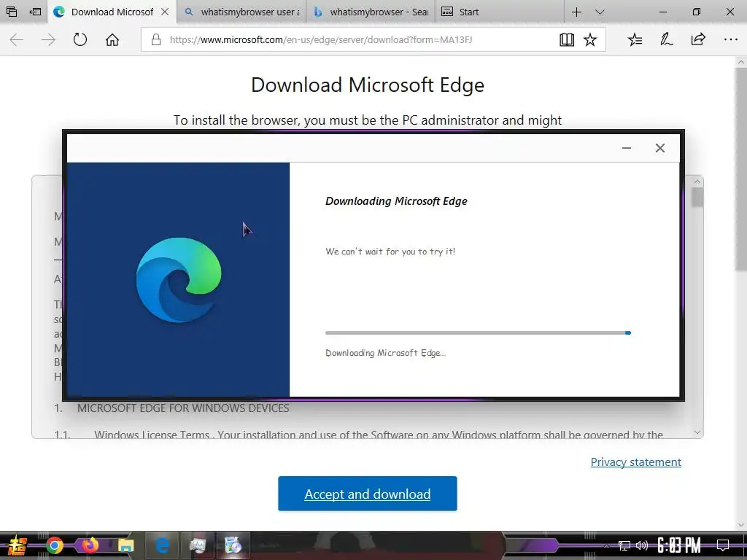Viewport: 747px width, 560px height.
Task: Click license terms scrollbar down arrow
Action: tap(697, 432)
